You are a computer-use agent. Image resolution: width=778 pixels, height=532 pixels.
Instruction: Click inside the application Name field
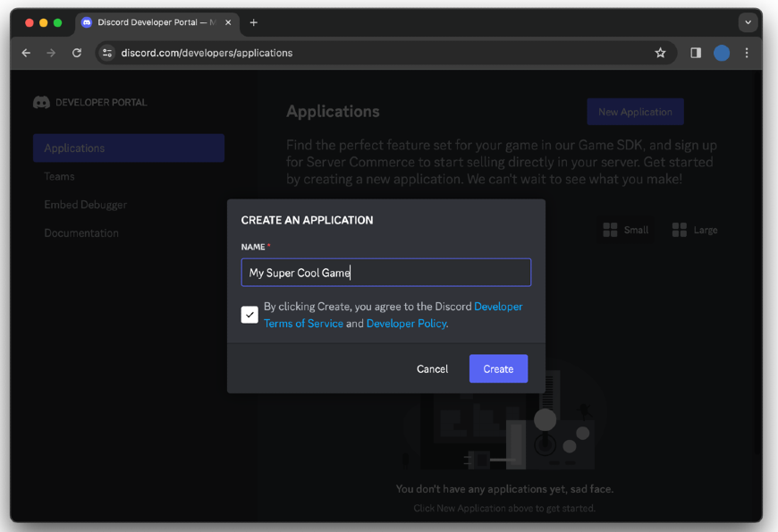[385, 272]
